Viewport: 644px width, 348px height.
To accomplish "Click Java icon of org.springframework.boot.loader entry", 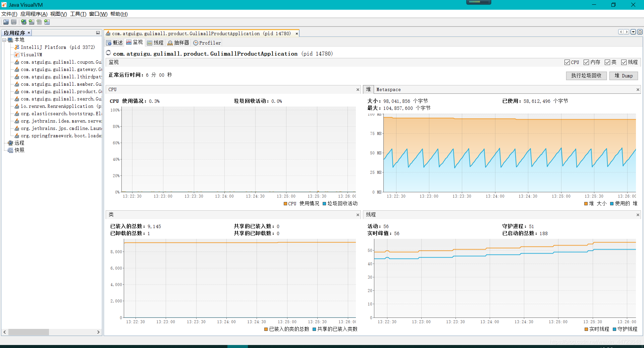I will 17,136.
